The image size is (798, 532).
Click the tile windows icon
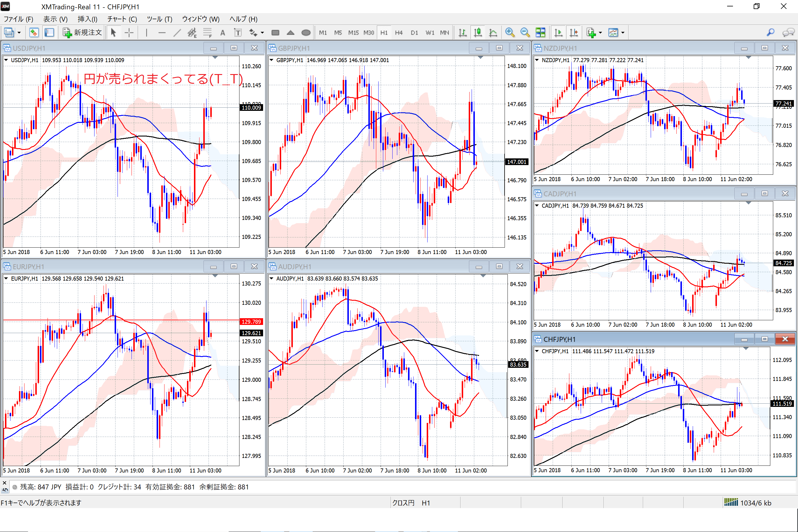point(540,33)
